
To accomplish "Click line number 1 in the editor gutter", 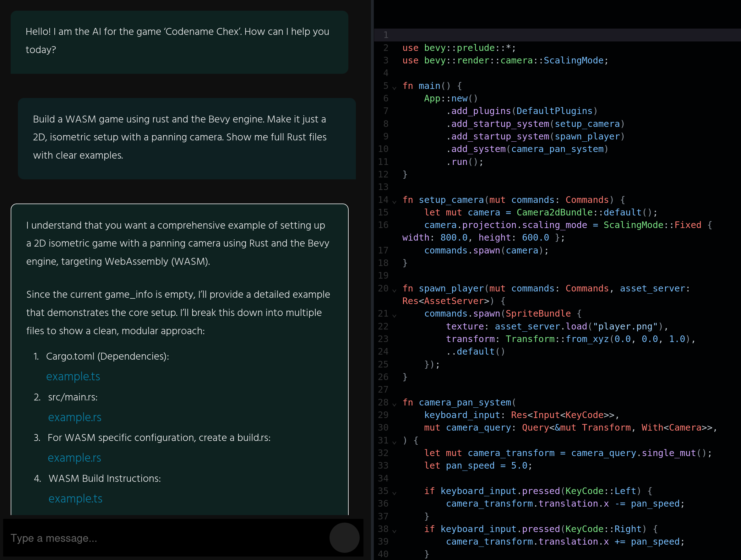I will tap(385, 35).
